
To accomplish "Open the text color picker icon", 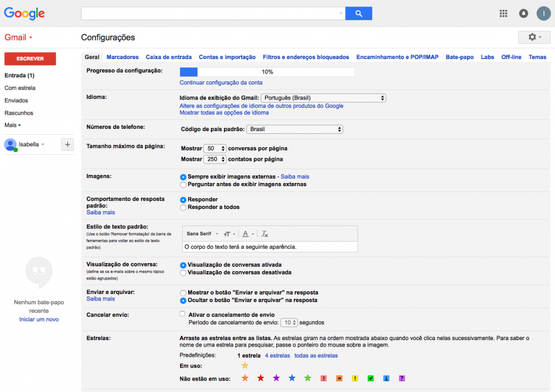I will (x=247, y=234).
